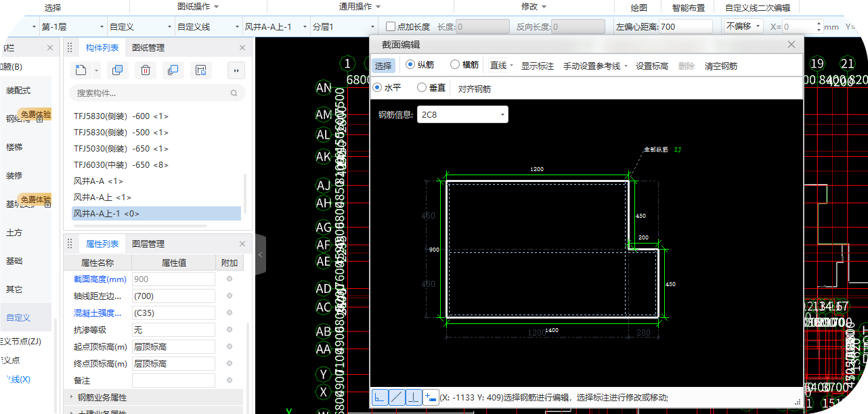Switch to 构件列表 tab
The image size is (868, 414).
pyautogui.click(x=102, y=48)
